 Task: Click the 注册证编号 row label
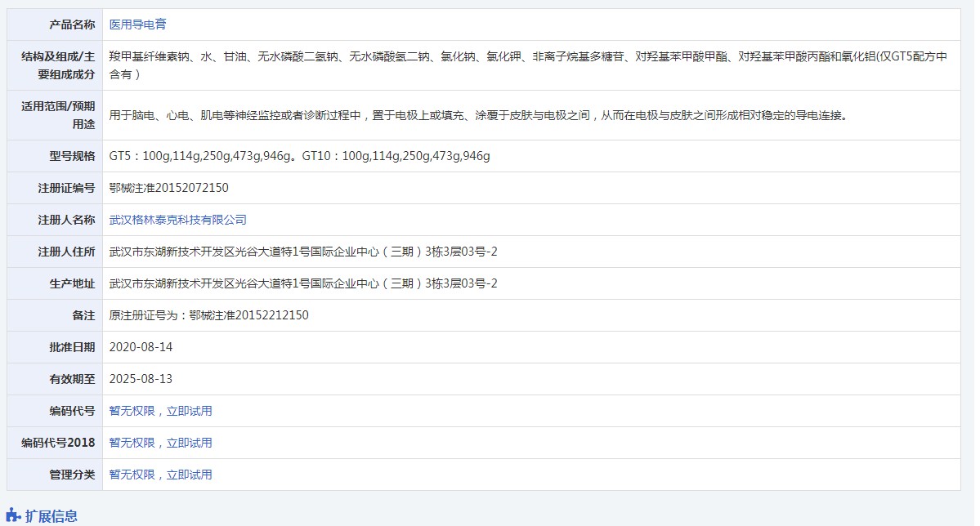coord(66,188)
